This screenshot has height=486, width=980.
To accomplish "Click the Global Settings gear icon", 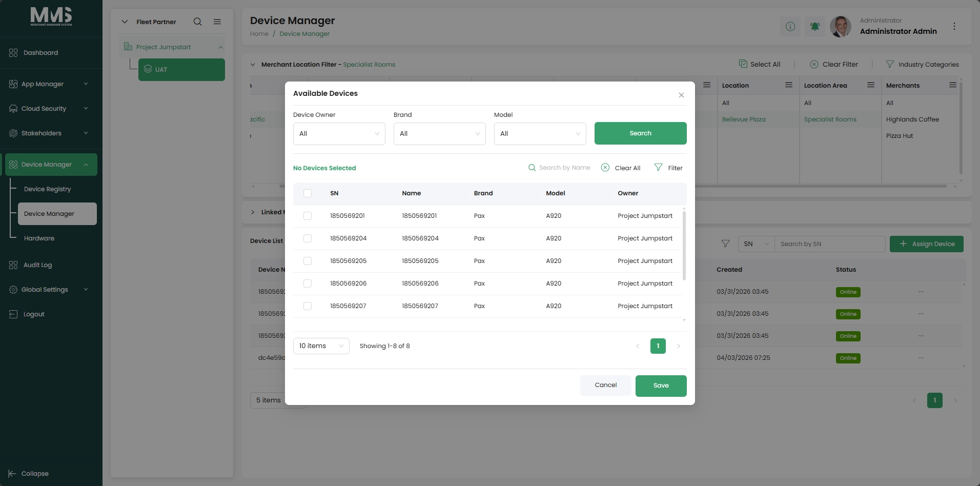I will (x=13, y=290).
